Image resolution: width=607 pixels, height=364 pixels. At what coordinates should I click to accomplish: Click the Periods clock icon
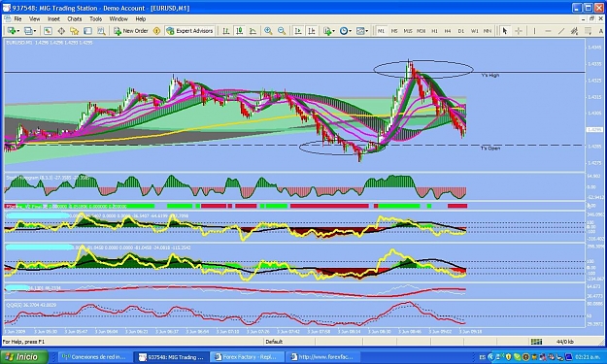(x=344, y=31)
